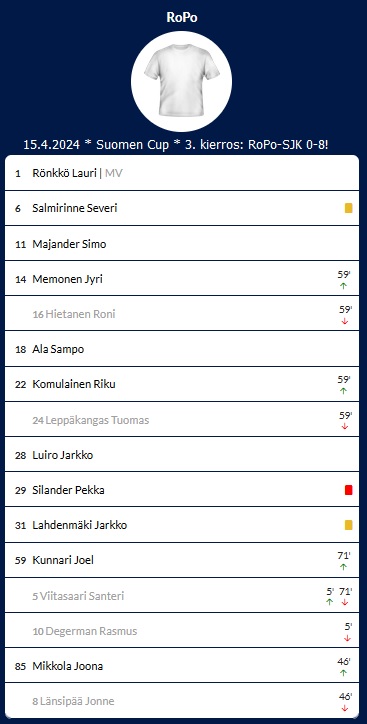The width and height of the screenshot is (367, 724).
Task: Open goalkeeper Rönkkö Lauri's player row
Action: pyautogui.click(x=182, y=173)
